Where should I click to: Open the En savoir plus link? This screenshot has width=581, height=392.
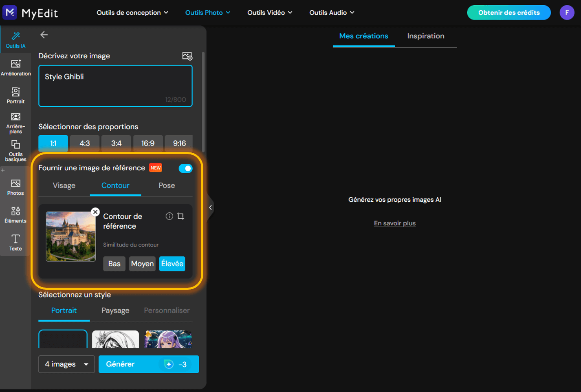click(395, 223)
